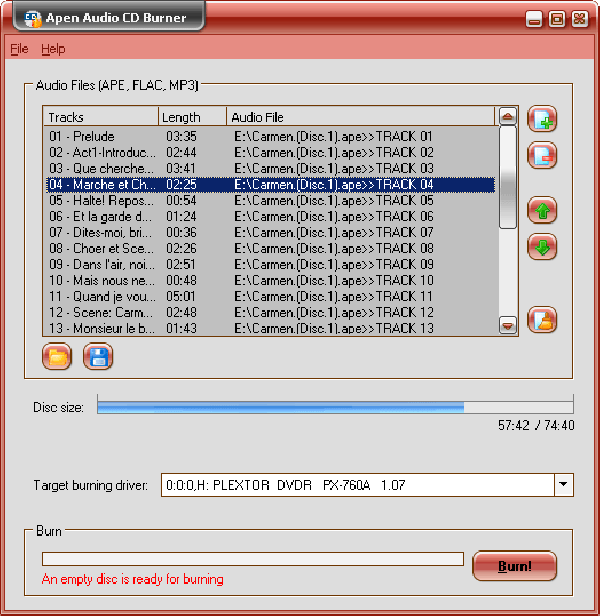Click the track list scroll up arrow
600x616 pixels.
[508, 116]
